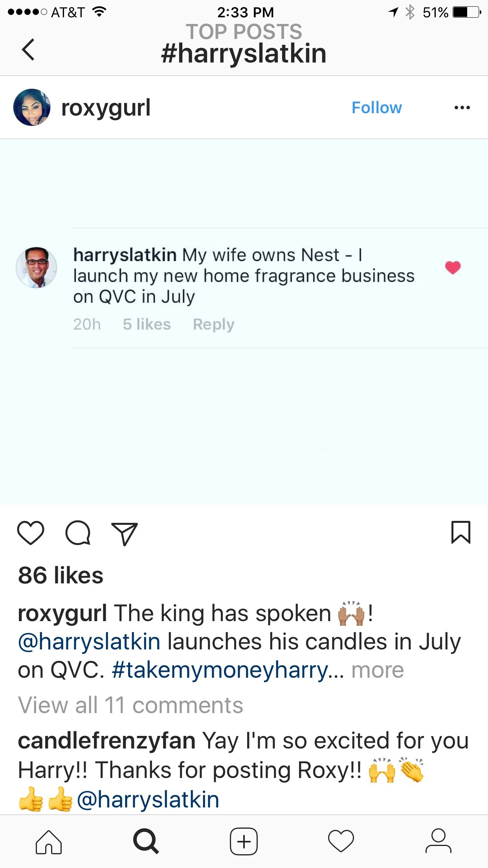Open the #takemymoneyharry hashtag
The image size is (488, 868).
tap(220, 670)
